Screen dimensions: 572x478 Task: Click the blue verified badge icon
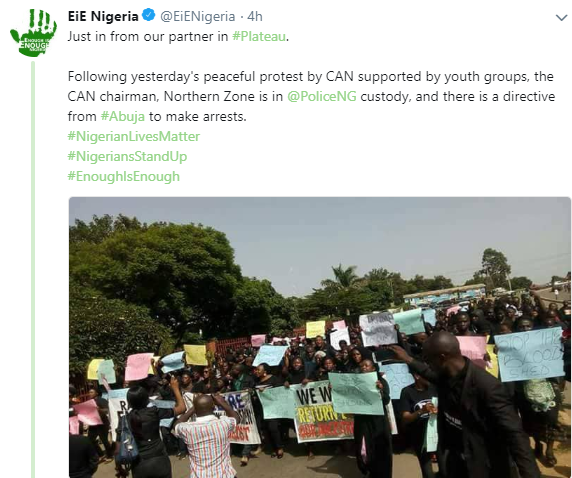coord(148,16)
